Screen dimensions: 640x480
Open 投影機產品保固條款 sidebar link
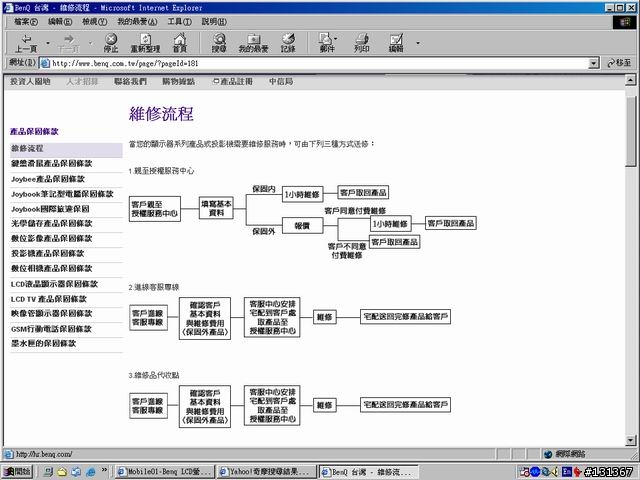[x=48, y=253]
